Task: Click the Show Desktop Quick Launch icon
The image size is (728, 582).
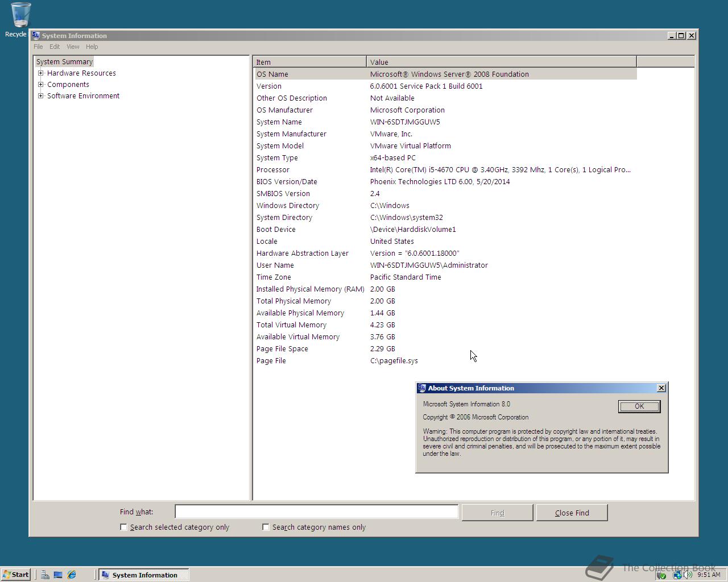Action: click(58, 575)
